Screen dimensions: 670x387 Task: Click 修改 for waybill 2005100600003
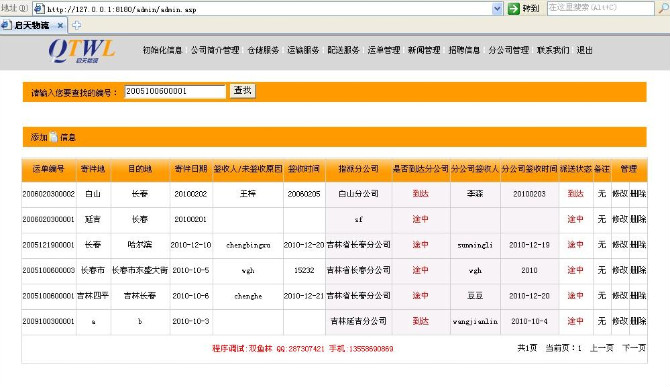pos(620,270)
